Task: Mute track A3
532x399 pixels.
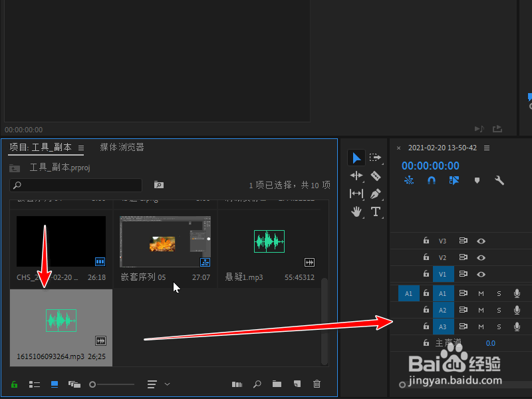Action: tap(481, 327)
